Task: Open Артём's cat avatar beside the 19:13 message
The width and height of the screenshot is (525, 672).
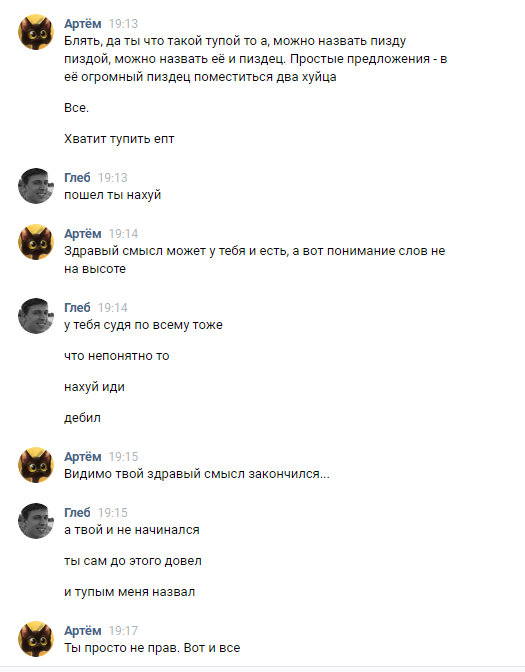Action: click(36, 32)
